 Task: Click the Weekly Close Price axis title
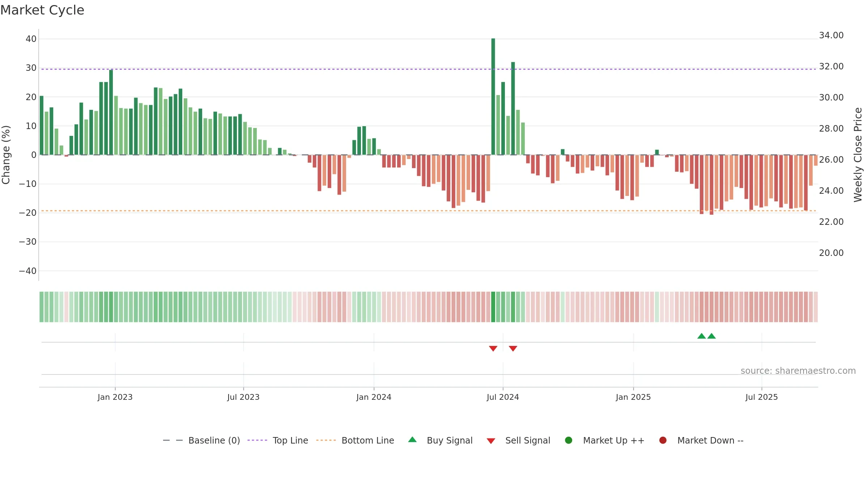click(858, 155)
